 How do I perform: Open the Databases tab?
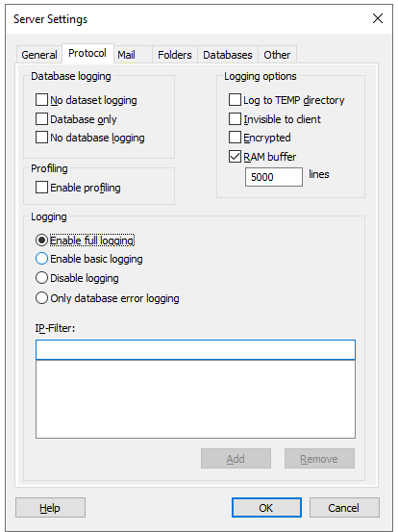point(228,55)
